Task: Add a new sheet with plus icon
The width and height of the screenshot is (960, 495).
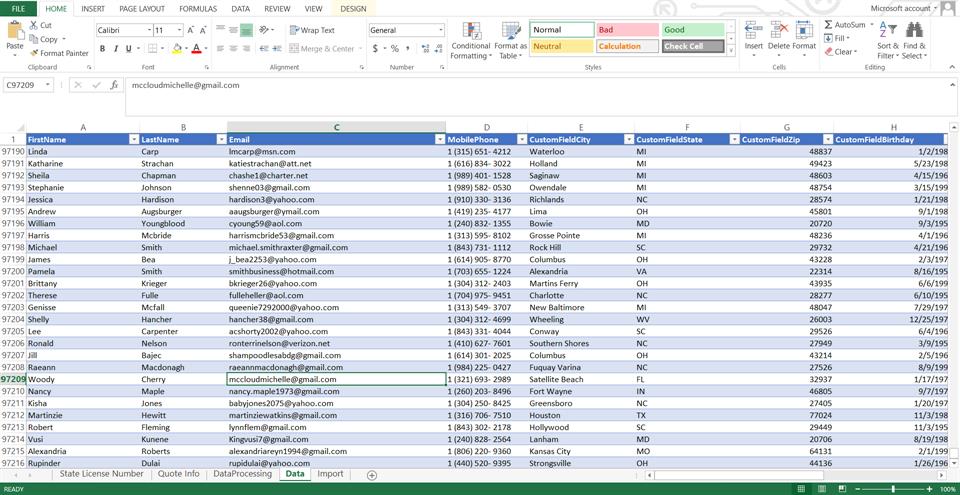Action: [x=372, y=475]
